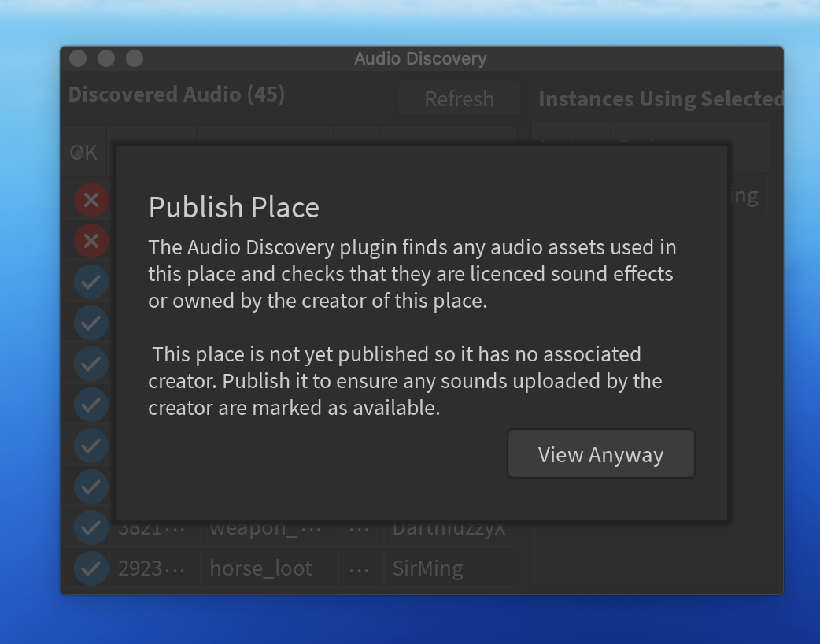Minimize the Audio Discovery window
820x644 pixels.
point(106,58)
